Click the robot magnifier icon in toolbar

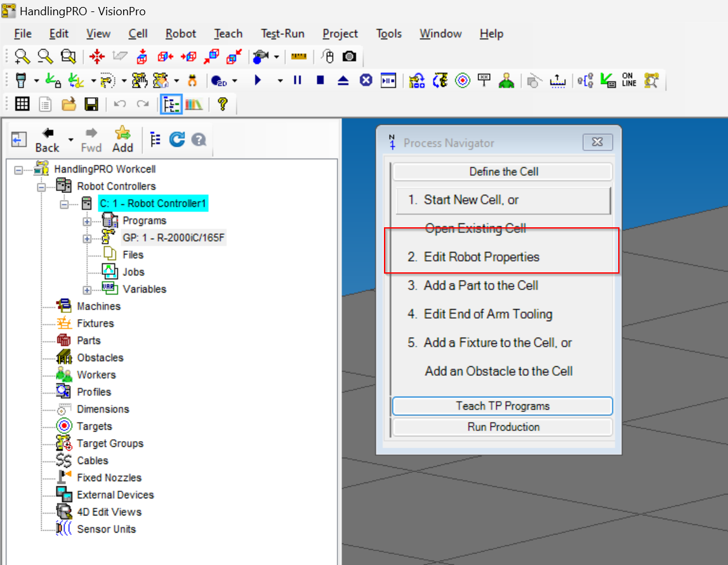click(x=651, y=81)
